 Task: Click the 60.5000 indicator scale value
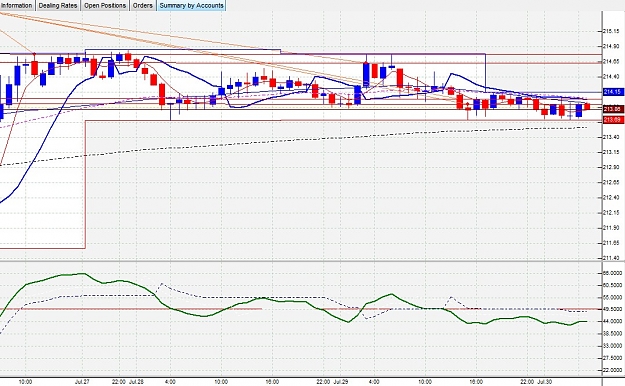pyautogui.click(x=613, y=285)
